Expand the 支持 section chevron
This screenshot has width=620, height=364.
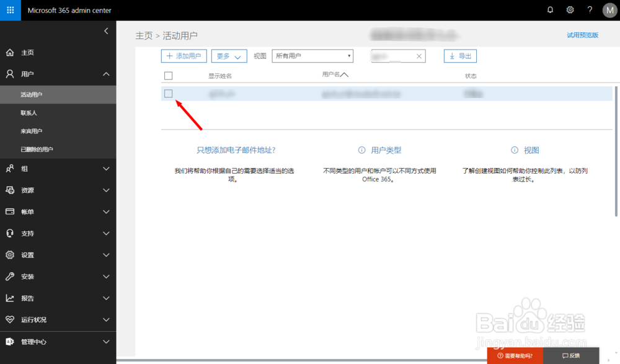coord(106,233)
